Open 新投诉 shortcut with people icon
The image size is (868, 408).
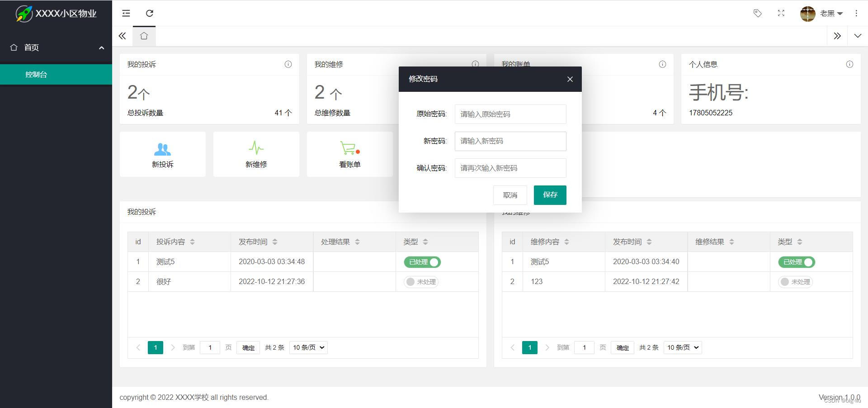click(x=163, y=154)
